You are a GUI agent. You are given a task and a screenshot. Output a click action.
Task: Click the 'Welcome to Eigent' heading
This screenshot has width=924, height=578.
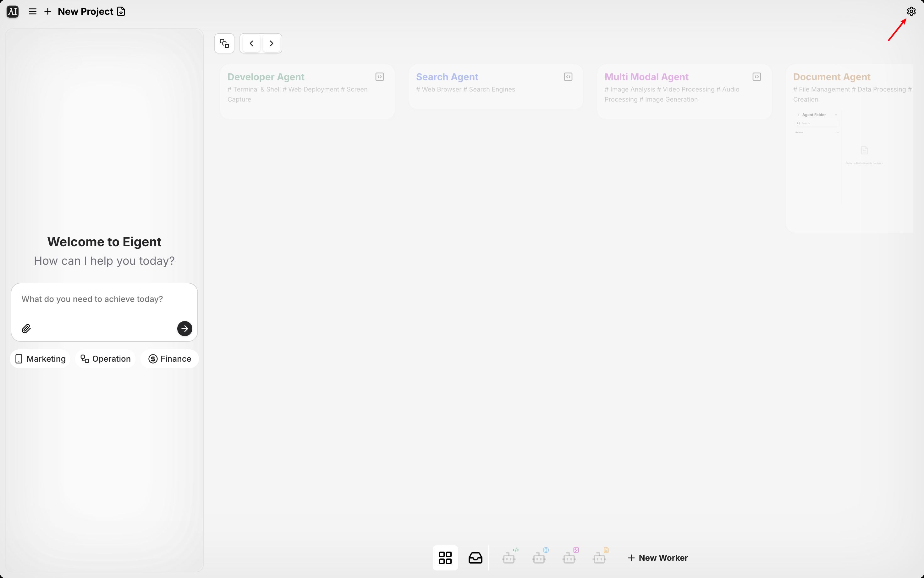coord(104,242)
